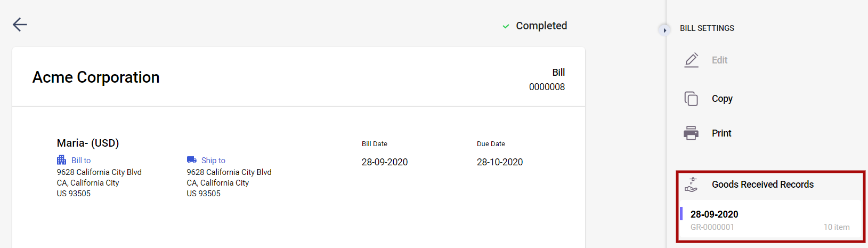Select the Copy option in Bill Settings
868x248 pixels.
[x=722, y=99]
